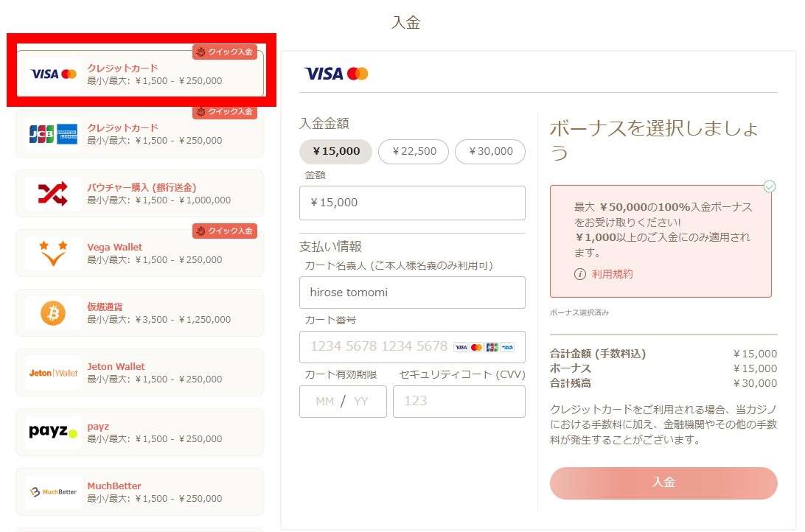Select the ¥30,000 deposit amount chip
The width and height of the screenshot is (805, 532).
[x=490, y=151]
